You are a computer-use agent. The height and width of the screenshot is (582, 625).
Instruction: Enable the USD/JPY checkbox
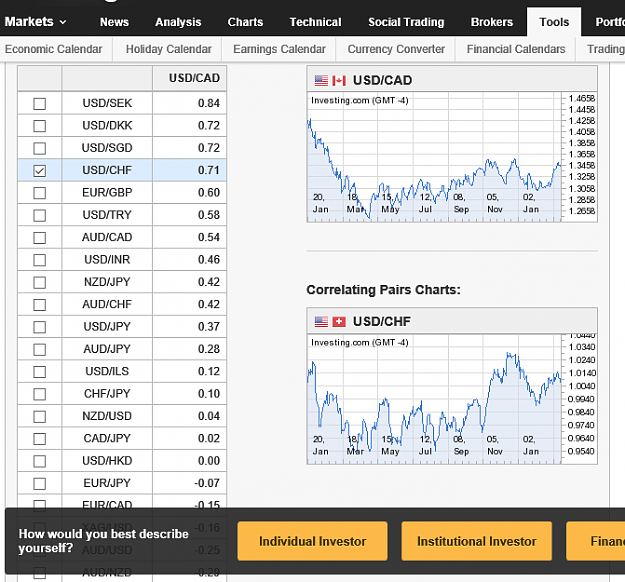point(39,327)
